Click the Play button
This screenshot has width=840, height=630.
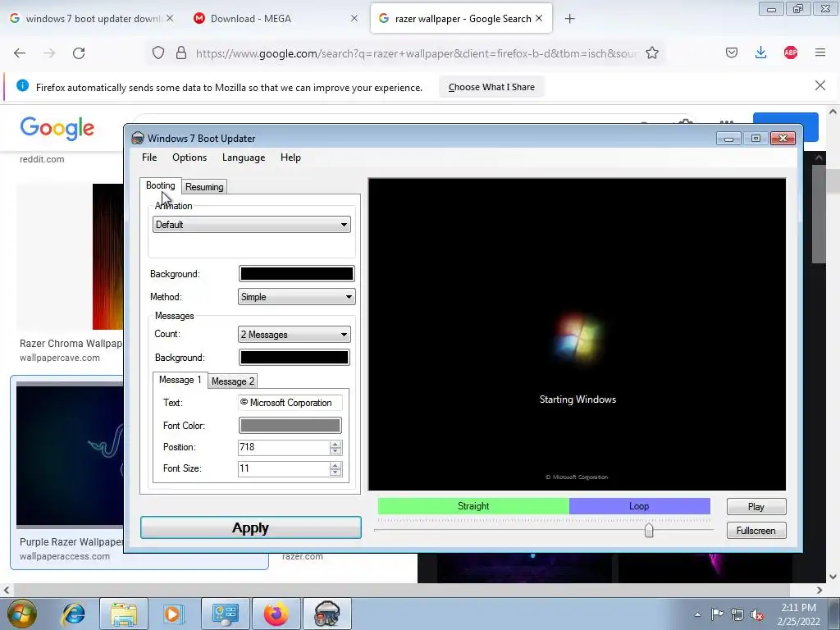pos(756,507)
